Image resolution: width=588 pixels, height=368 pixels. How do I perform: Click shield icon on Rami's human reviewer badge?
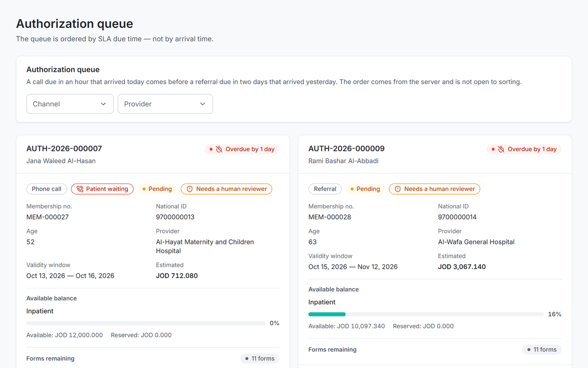click(398, 189)
